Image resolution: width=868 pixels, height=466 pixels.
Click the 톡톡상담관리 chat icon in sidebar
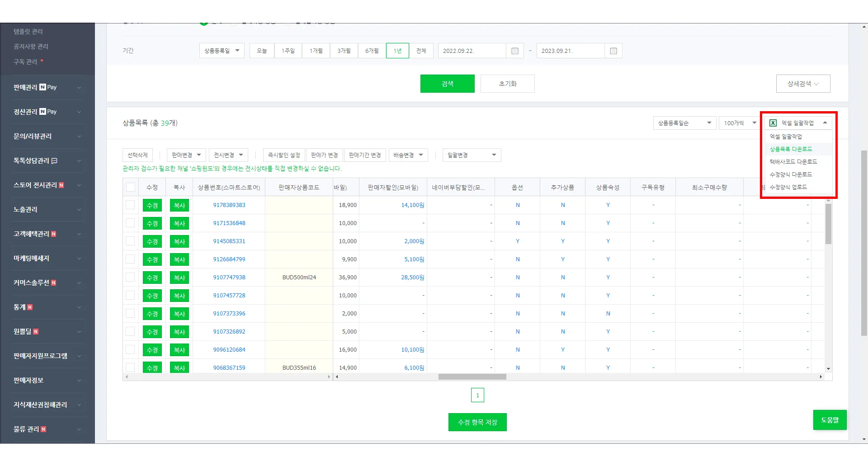tap(55, 161)
